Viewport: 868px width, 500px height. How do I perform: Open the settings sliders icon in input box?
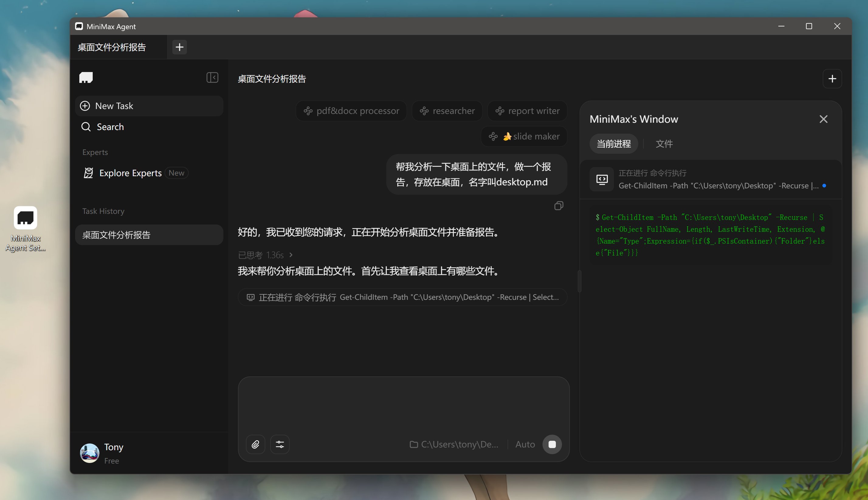(280, 444)
